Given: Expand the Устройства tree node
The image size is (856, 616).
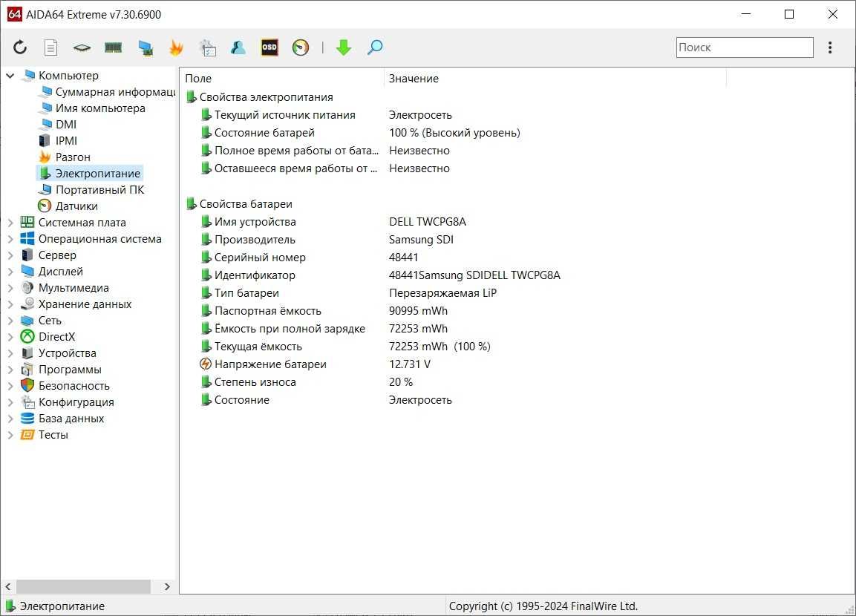Looking at the screenshot, I should point(10,353).
